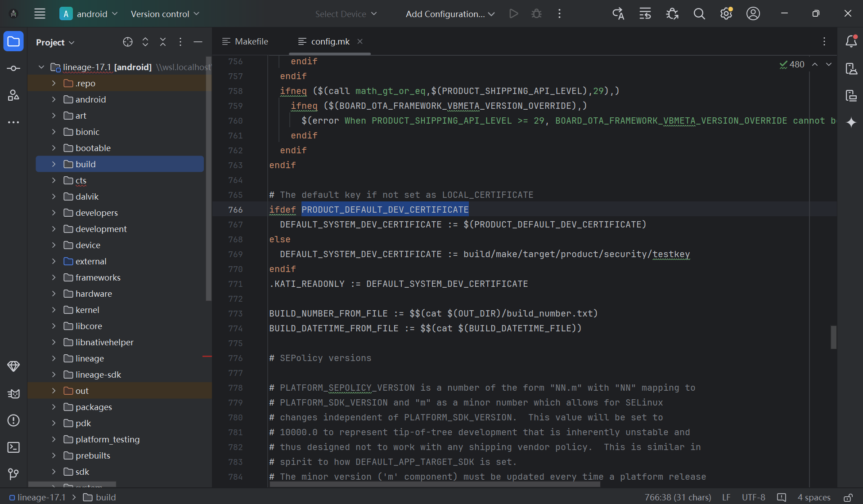Open IDE settings gear

coord(726,14)
